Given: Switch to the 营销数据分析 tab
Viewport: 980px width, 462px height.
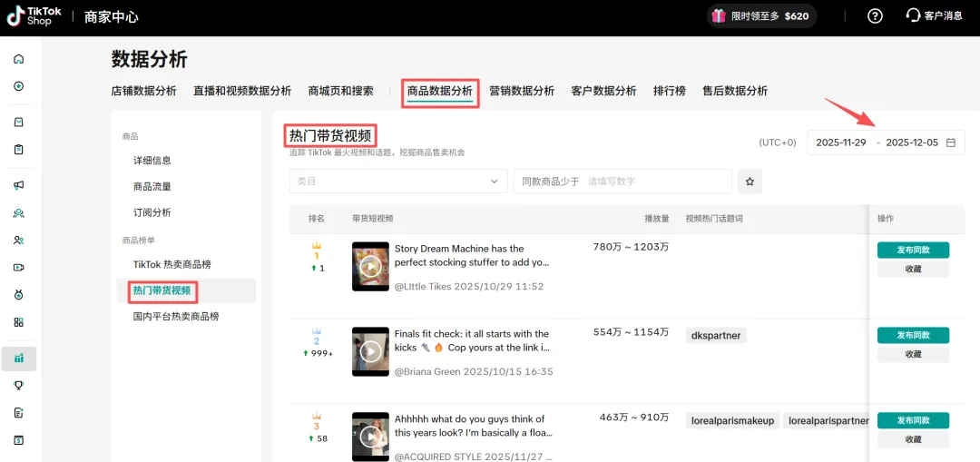Looking at the screenshot, I should click(522, 91).
